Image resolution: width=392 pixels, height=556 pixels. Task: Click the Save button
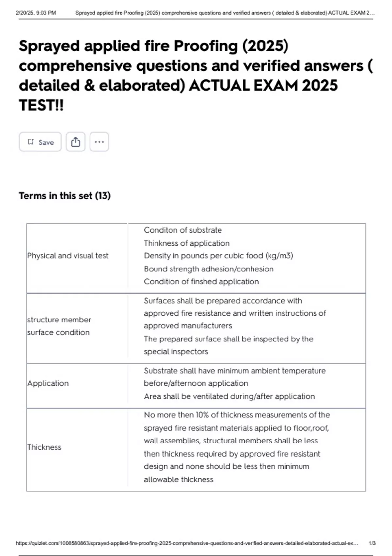[x=40, y=142]
